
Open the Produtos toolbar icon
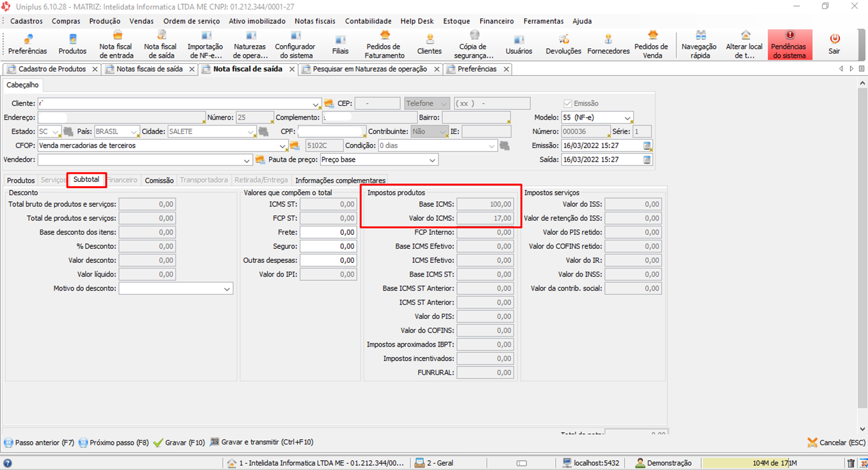(x=73, y=45)
